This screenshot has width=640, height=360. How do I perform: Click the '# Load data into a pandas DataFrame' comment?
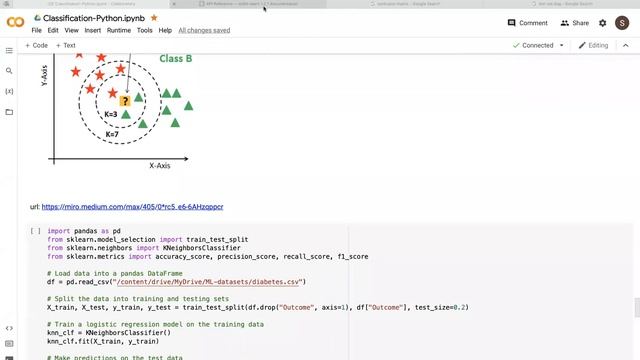[115, 273]
